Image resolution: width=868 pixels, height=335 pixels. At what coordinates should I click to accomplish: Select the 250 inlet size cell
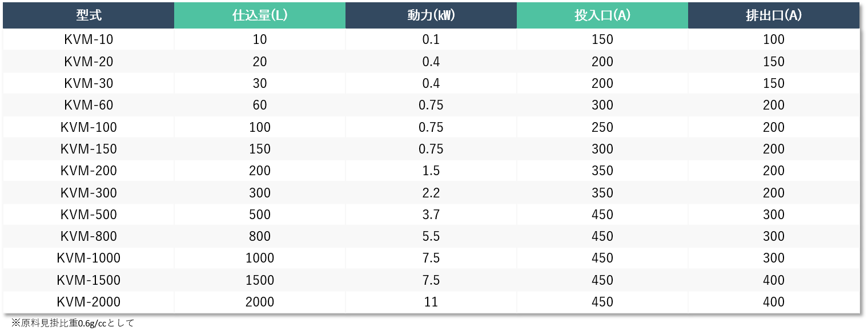click(602, 127)
